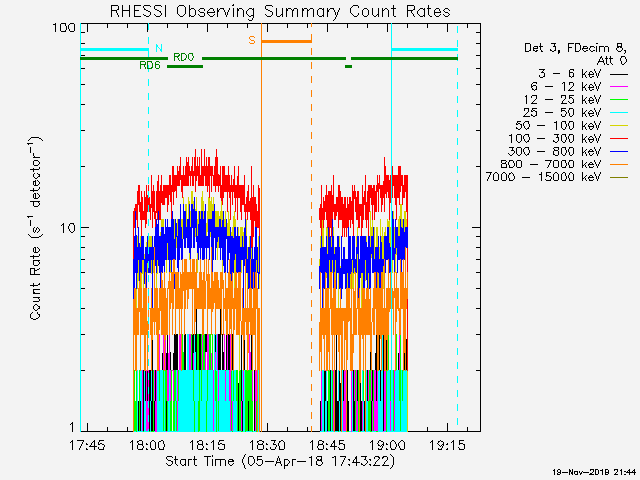Click the orange 'S' SAA marker label
This screenshot has height=480, width=640.
252,40
